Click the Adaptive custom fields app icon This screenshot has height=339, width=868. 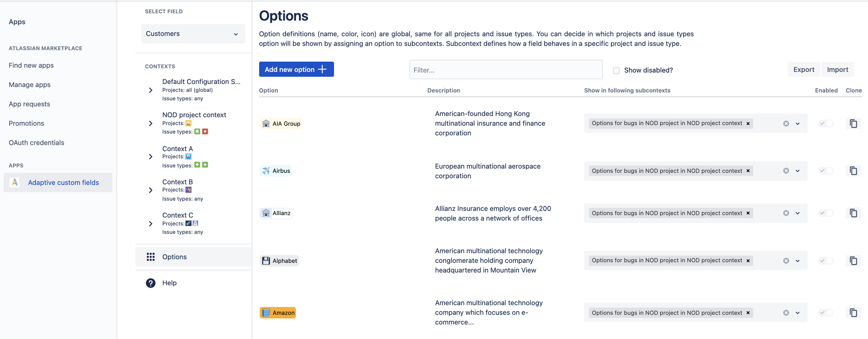(15, 183)
